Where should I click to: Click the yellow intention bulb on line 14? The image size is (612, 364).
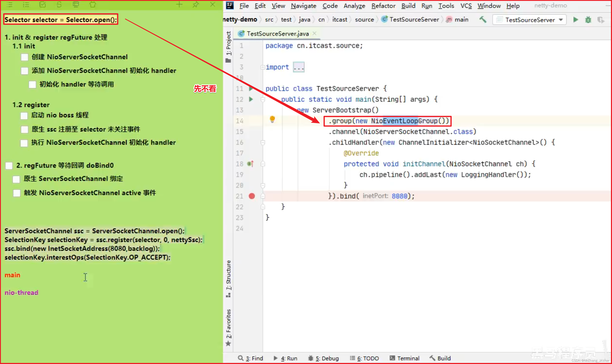[272, 119]
